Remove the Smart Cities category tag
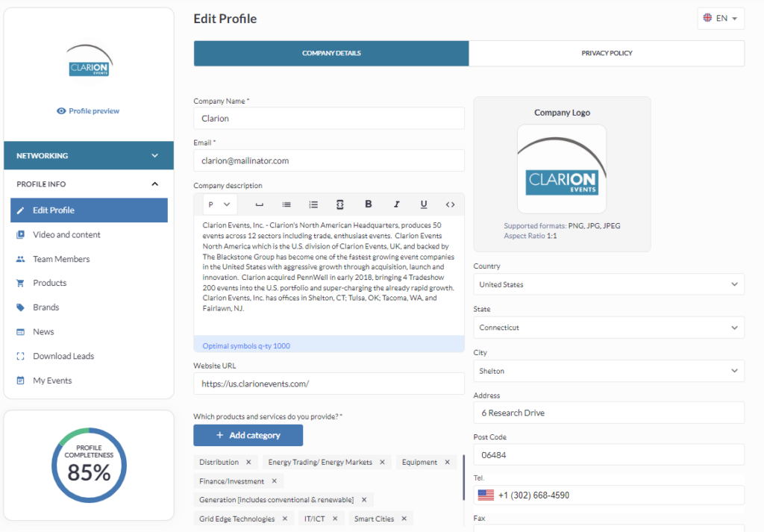764x532 pixels. point(404,519)
